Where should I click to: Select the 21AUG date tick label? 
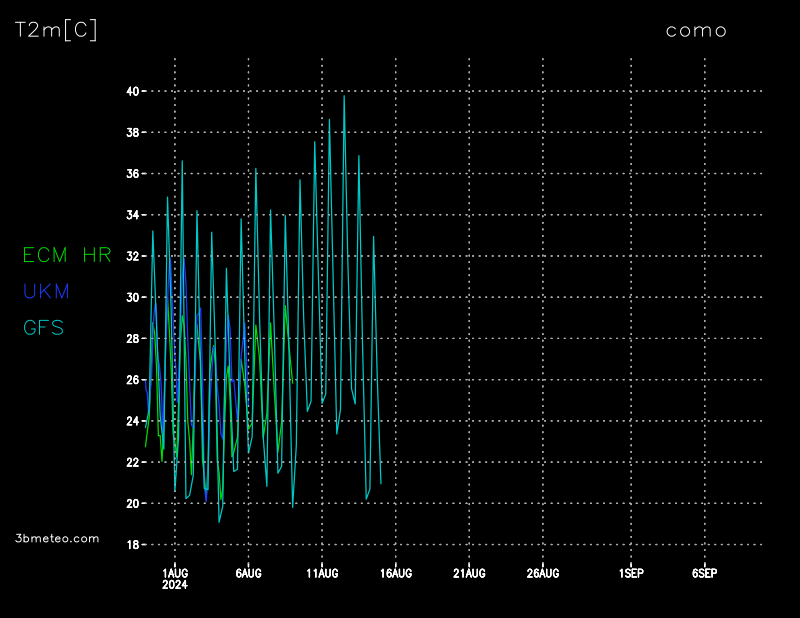click(x=469, y=573)
